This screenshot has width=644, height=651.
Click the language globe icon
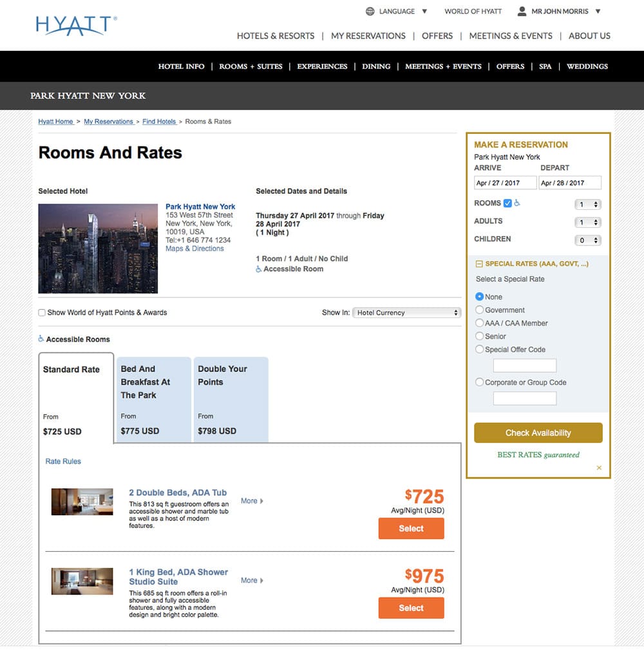pos(370,11)
